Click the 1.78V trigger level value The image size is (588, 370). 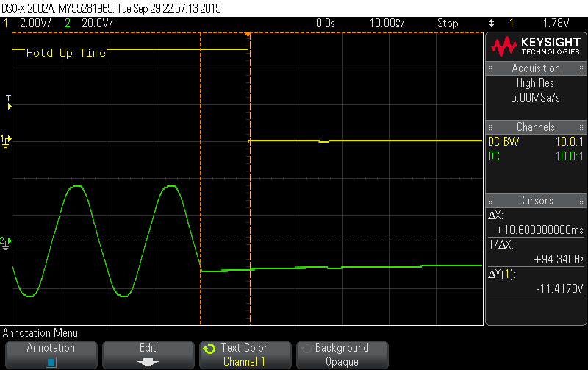556,24
